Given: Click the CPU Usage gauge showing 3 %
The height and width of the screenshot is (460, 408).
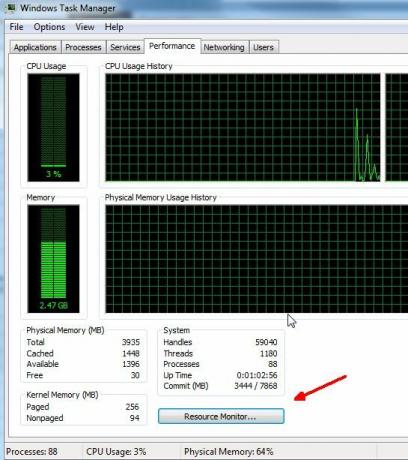Looking at the screenshot, I should (x=53, y=128).
